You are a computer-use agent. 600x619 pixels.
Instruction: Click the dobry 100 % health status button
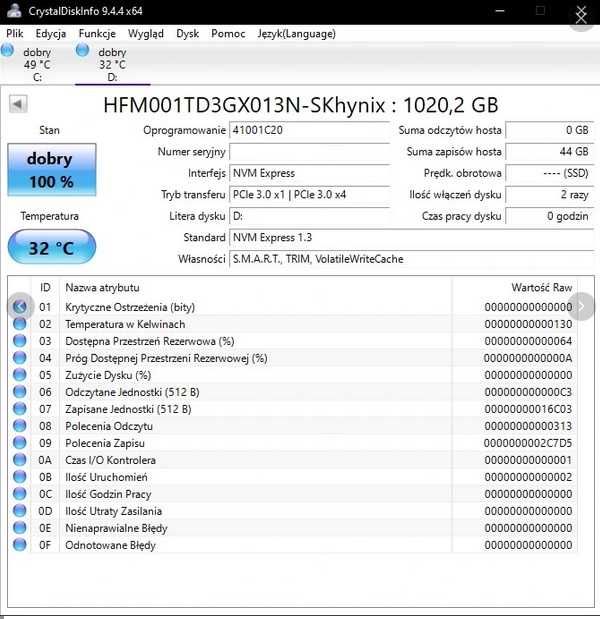coord(52,170)
